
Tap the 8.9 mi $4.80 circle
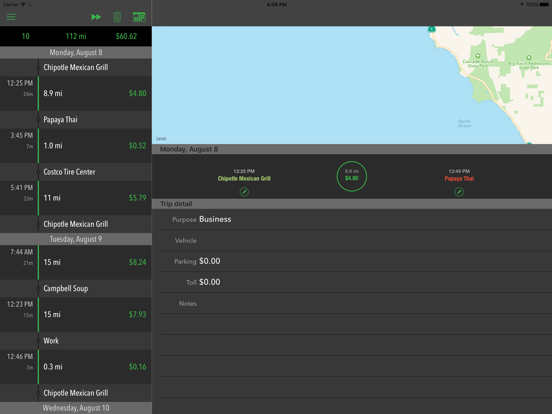[352, 176]
